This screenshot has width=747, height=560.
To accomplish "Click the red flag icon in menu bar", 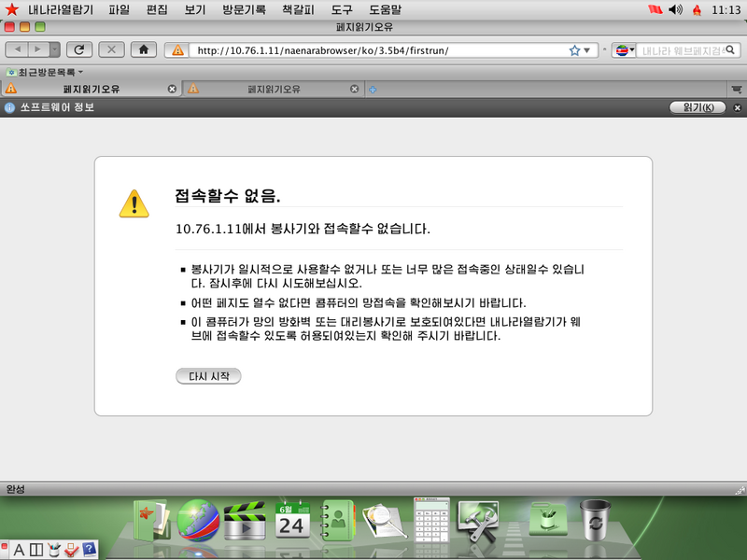I will coord(655,9).
